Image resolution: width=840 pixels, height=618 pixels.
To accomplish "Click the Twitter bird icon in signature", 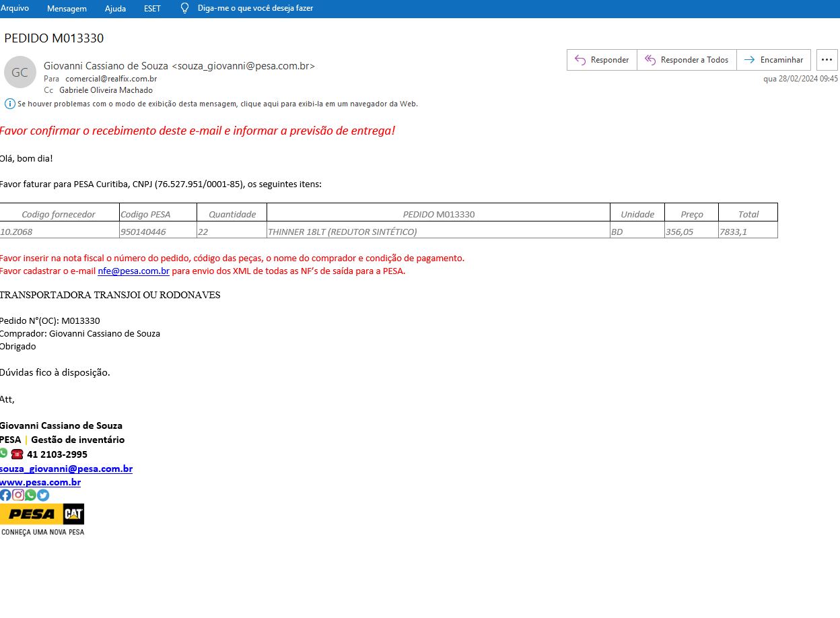I will pyautogui.click(x=43, y=495).
